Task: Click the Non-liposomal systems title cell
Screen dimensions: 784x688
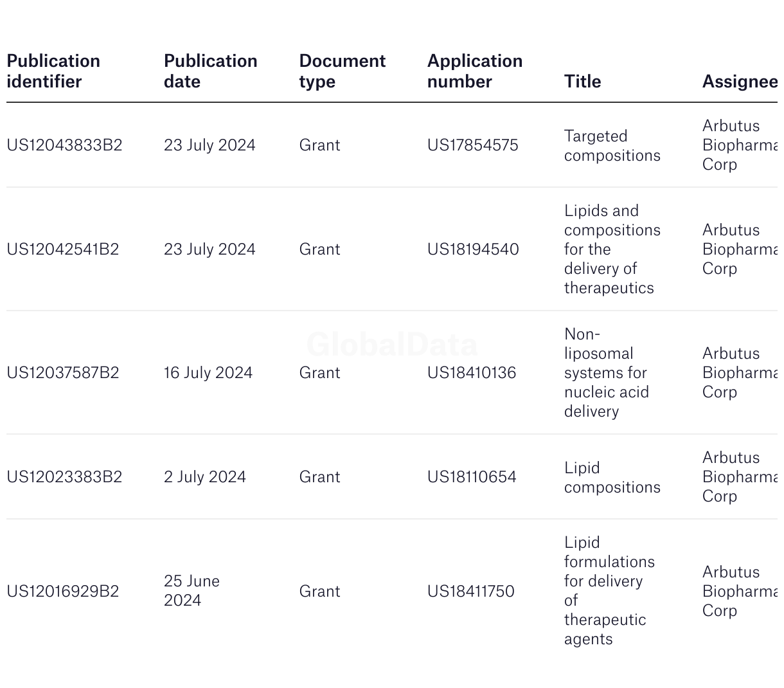Action: [x=607, y=373]
